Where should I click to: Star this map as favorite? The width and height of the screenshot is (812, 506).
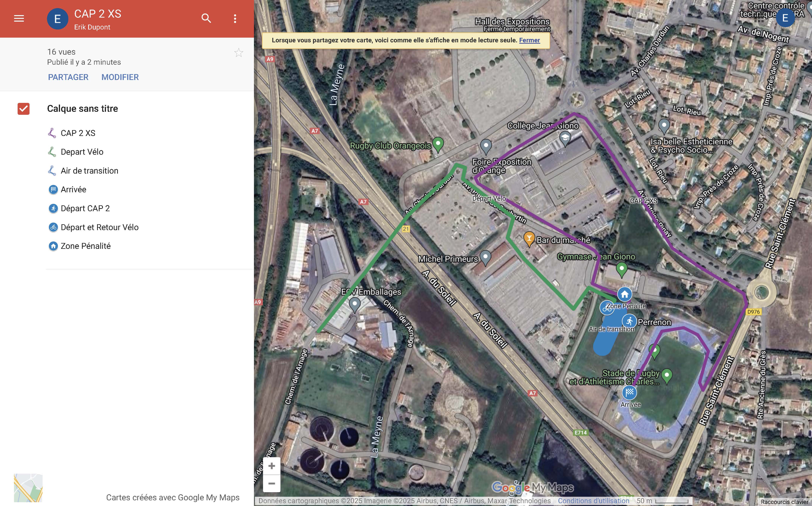pyautogui.click(x=238, y=53)
